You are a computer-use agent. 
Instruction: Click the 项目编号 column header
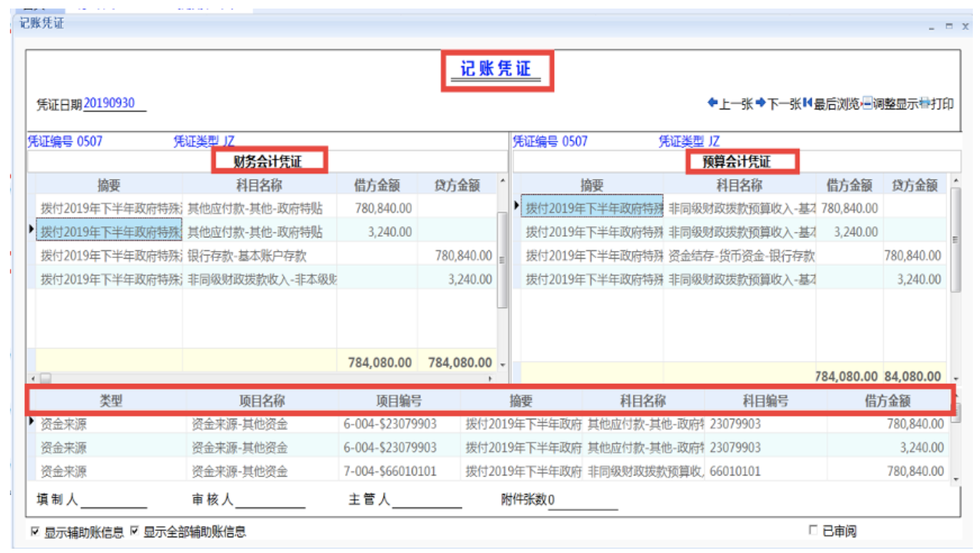click(x=399, y=401)
